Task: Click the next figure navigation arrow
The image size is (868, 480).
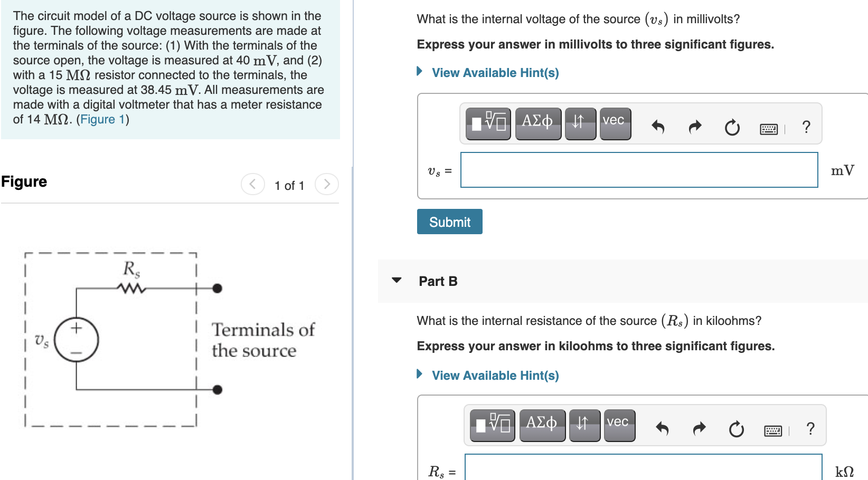Action: [327, 184]
